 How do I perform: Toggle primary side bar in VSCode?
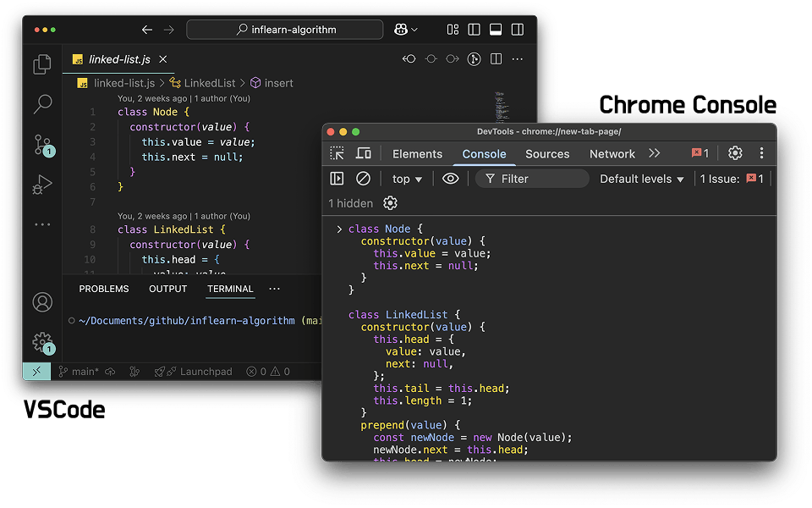474,30
